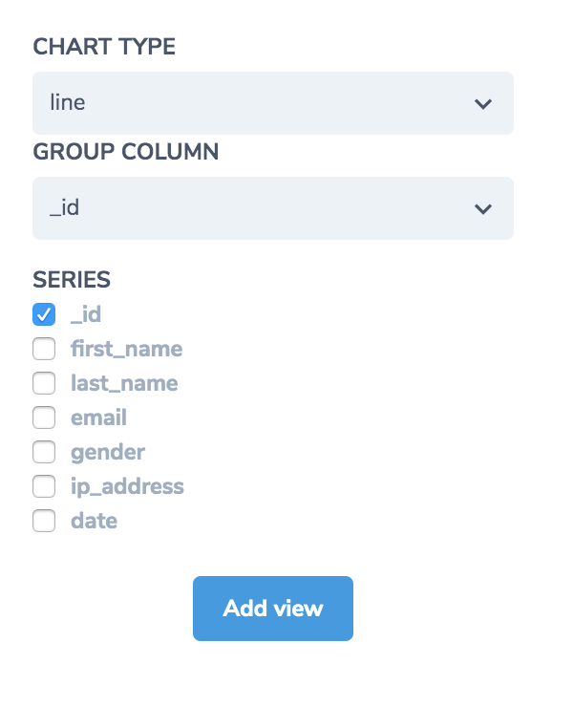Image resolution: width=573 pixels, height=728 pixels.
Task: Click the 'gender' label text under Series
Action: click(x=108, y=452)
